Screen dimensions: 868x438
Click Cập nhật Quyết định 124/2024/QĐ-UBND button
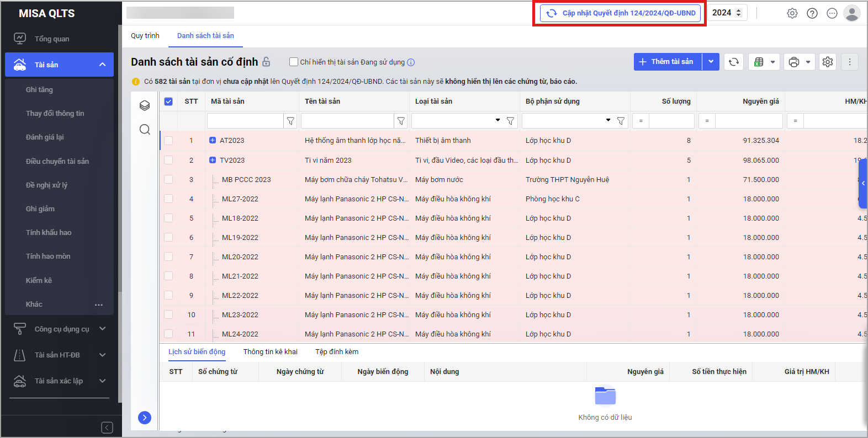click(620, 13)
